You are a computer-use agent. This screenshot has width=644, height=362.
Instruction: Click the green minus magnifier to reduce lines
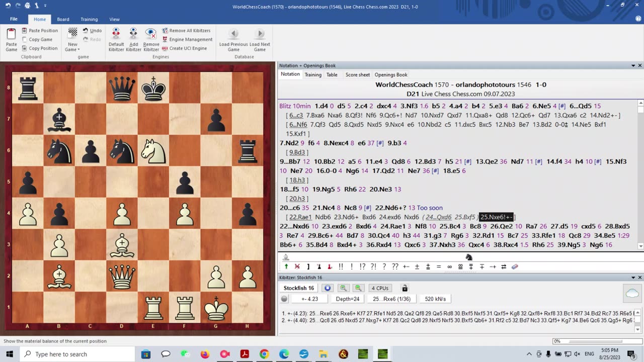click(x=358, y=288)
